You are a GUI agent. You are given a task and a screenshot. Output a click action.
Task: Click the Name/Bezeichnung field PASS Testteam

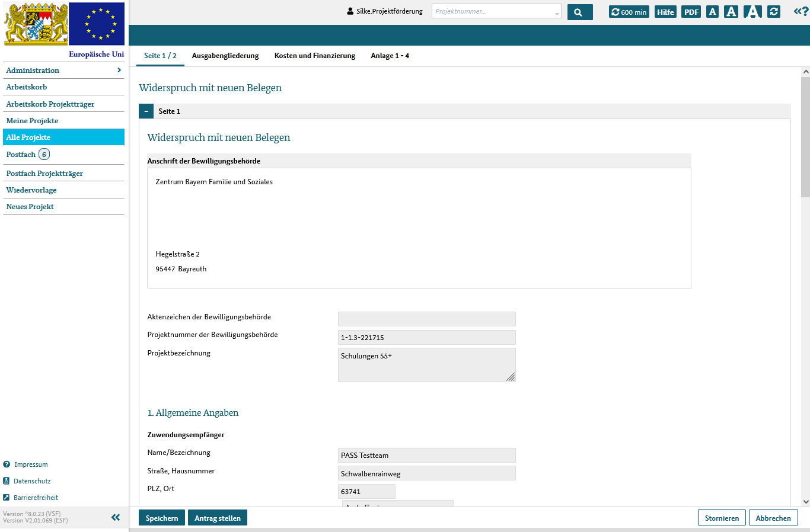[427, 455]
